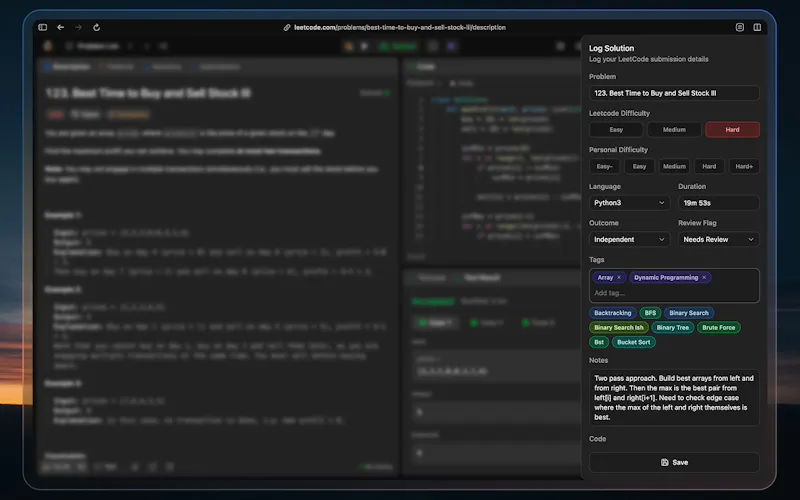The height and width of the screenshot is (500, 800).
Task: Add the Brute Force suggested tag
Action: click(x=718, y=328)
